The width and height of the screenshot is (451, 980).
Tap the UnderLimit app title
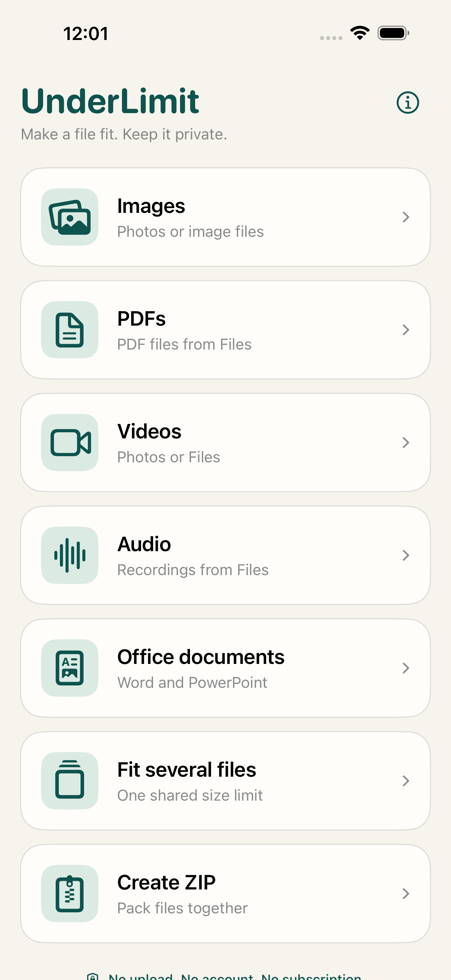110,101
